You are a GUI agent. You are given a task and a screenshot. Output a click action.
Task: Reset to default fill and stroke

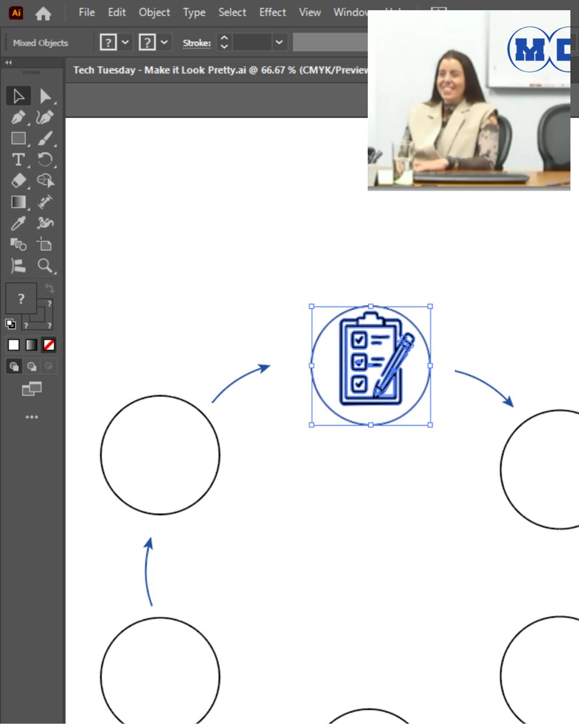pos(10,323)
